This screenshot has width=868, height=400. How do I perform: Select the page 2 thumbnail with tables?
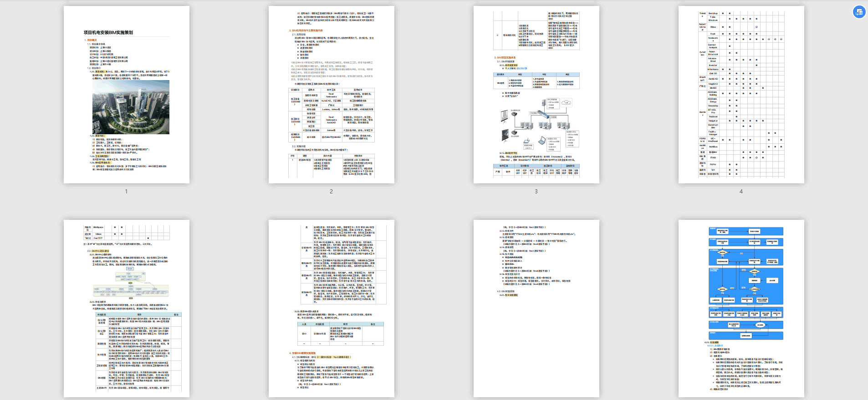[x=332, y=95]
